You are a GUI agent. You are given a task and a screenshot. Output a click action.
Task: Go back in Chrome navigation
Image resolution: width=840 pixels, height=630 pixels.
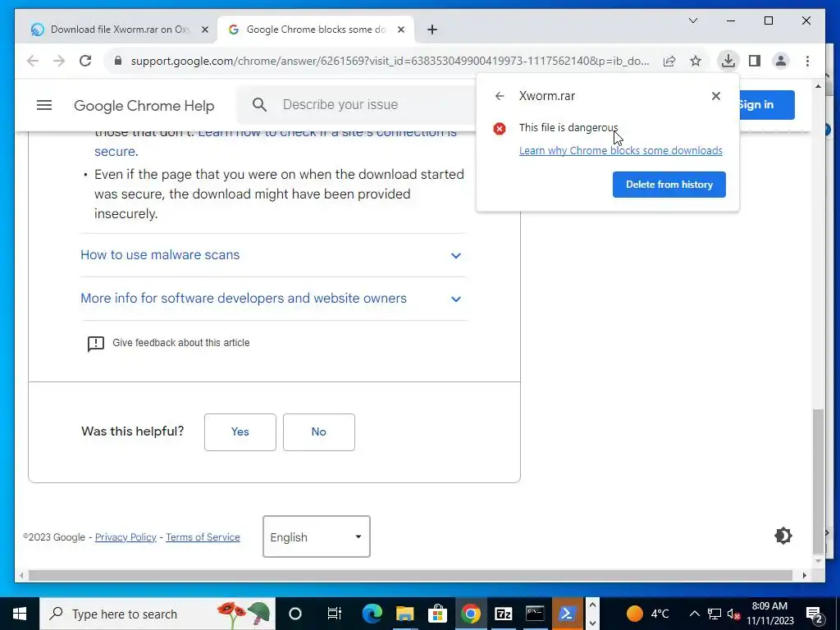click(33, 61)
